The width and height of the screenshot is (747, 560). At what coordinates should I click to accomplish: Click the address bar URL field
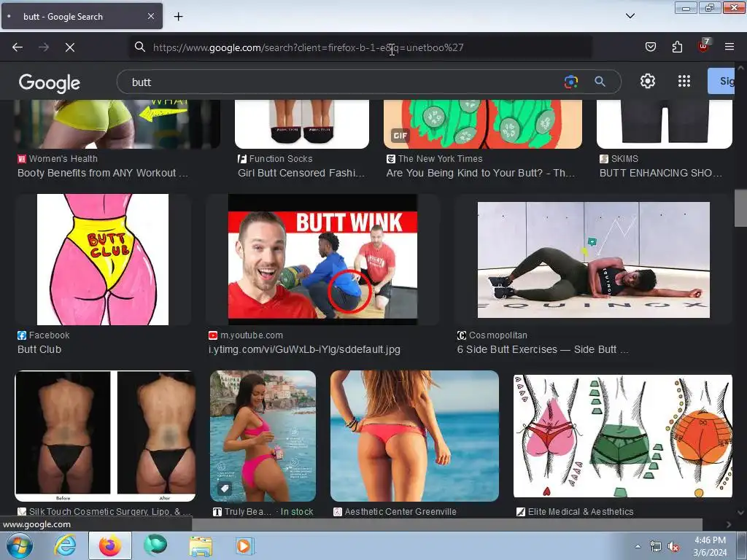pos(360,47)
